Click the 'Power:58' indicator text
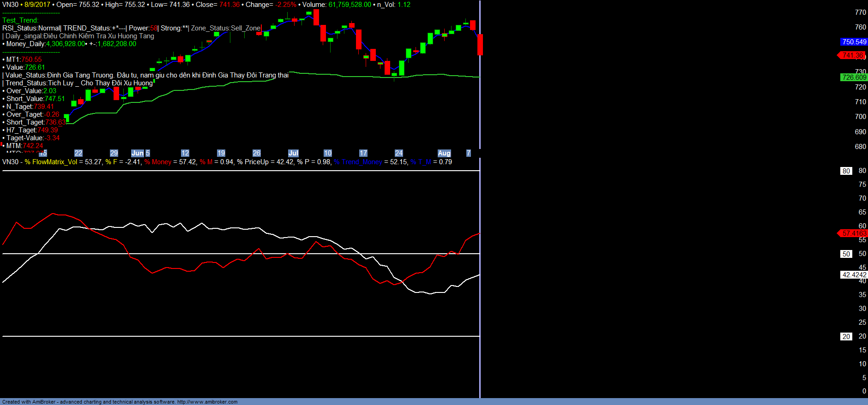The height and width of the screenshot is (405, 868). (143, 28)
